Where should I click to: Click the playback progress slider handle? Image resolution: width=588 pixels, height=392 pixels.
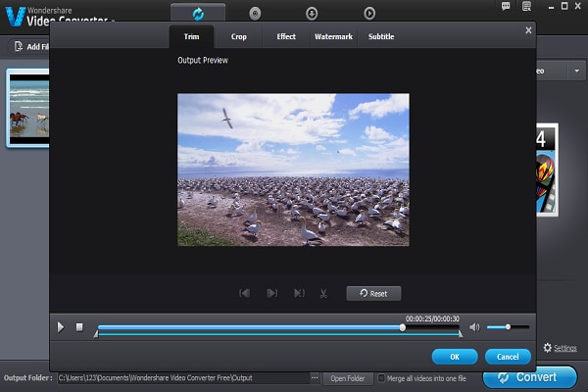(403, 327)
